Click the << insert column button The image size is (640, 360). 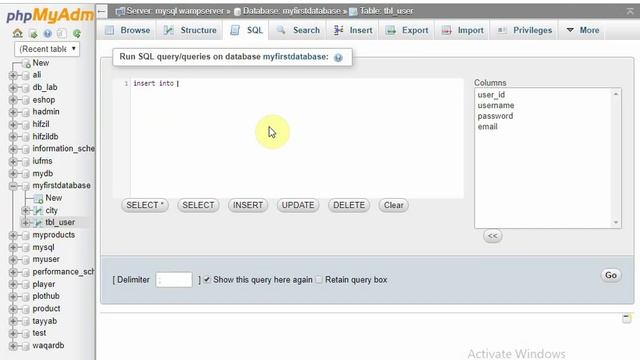(x=493, y=236)
